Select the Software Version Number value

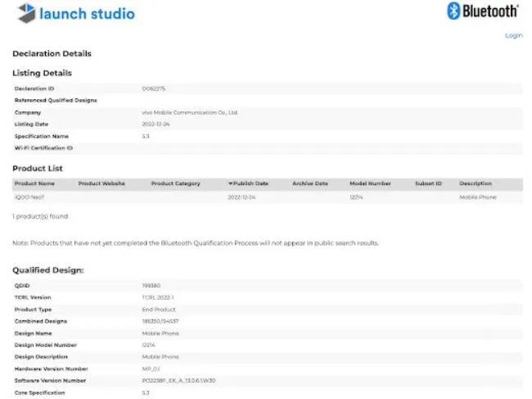click(x=178, y=381)
